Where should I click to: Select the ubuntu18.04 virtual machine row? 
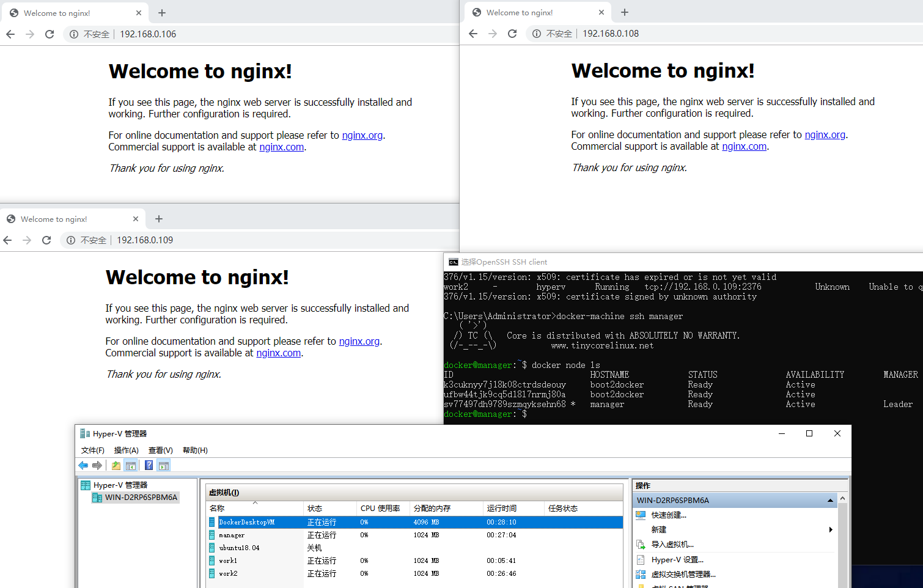click(415, 548)
